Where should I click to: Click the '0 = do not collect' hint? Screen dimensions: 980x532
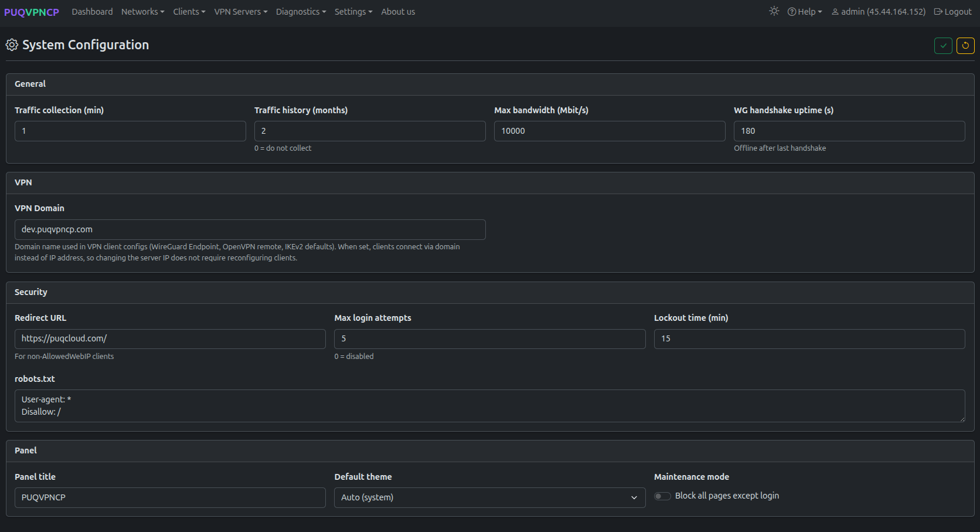283,148
